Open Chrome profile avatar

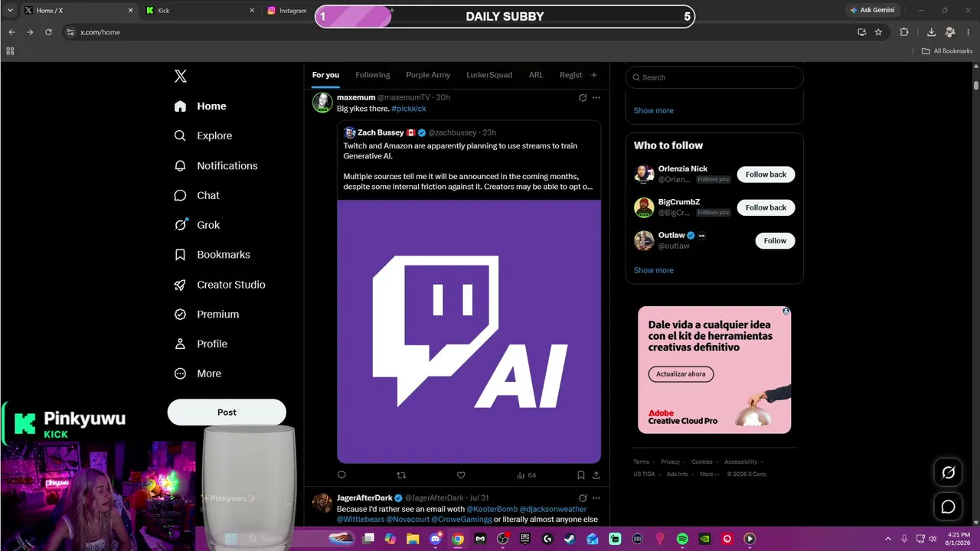pos(950,32)
